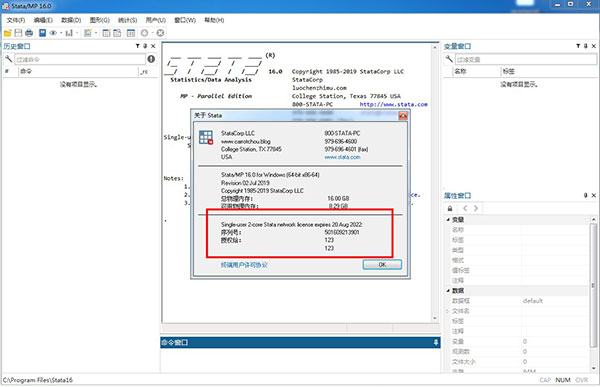Click OK in the About Stata dialog
Screen dimensions: 600x387
[382, 265]
